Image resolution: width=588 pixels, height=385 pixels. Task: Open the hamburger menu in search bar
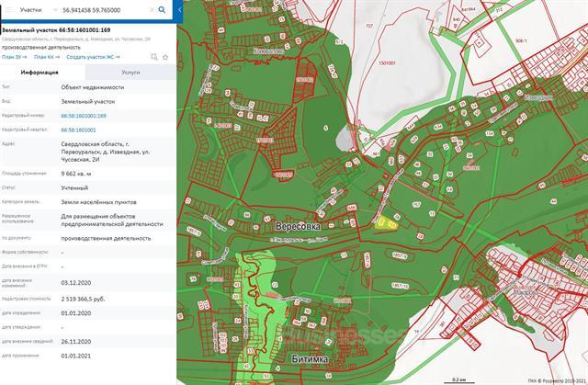pos(6,9)
